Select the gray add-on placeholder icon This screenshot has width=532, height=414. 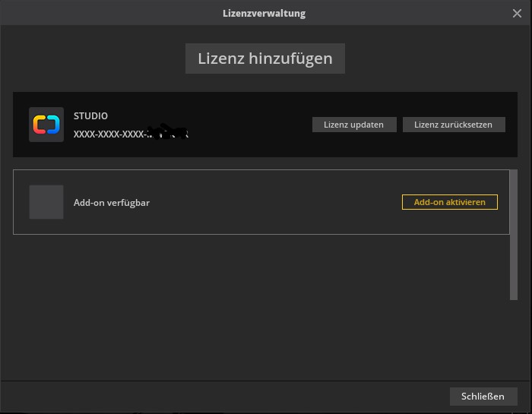(x=46, y=202)
